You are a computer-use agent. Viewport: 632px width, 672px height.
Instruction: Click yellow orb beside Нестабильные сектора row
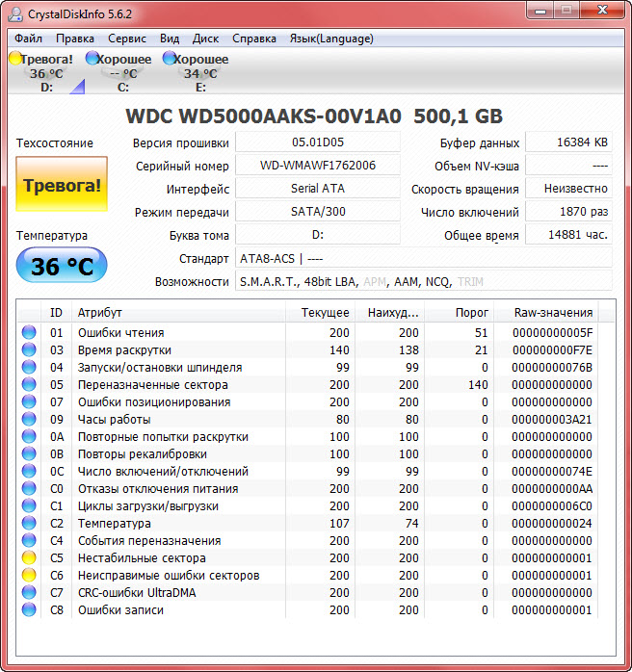point(28,558)
